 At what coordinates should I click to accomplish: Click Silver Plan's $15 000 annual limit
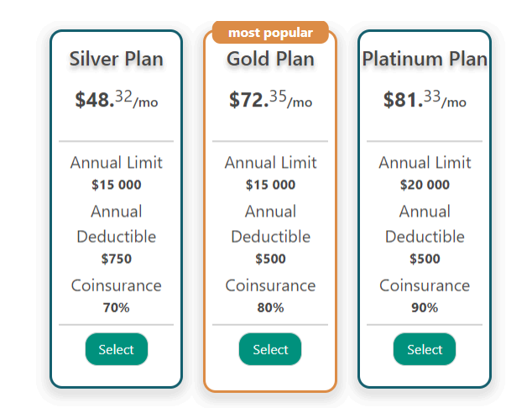(116, 185)
